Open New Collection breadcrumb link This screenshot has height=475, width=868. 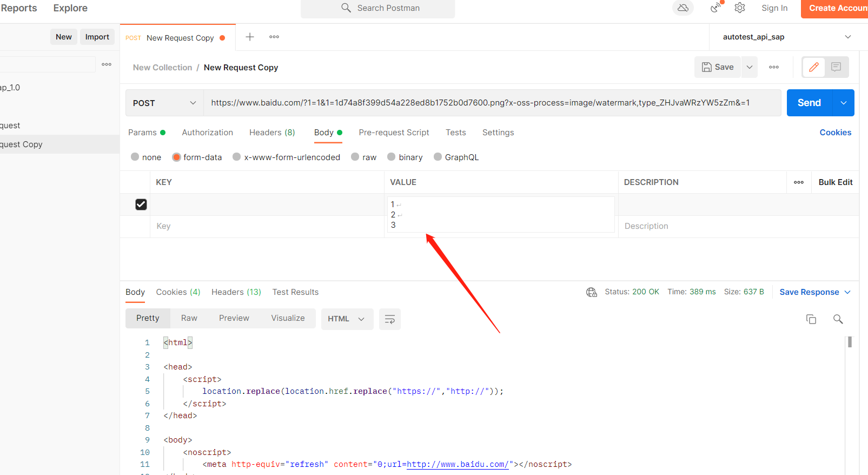[x=162, y=68]
